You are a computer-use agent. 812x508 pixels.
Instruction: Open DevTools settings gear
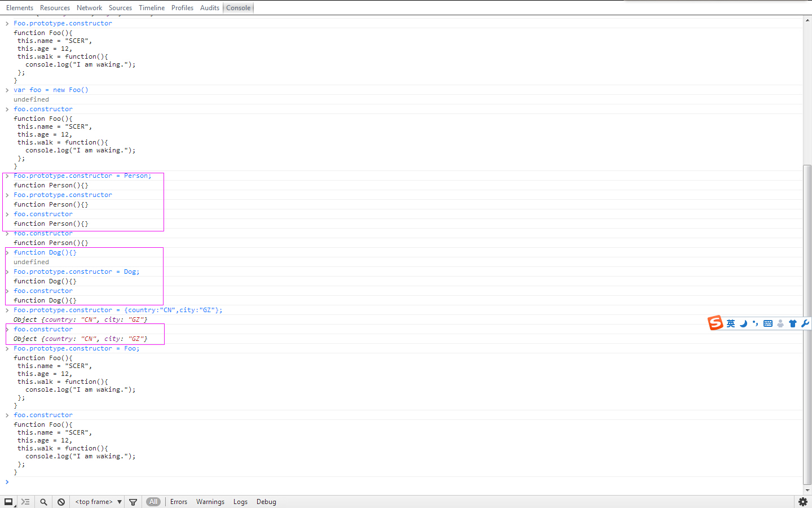(802, 502)
